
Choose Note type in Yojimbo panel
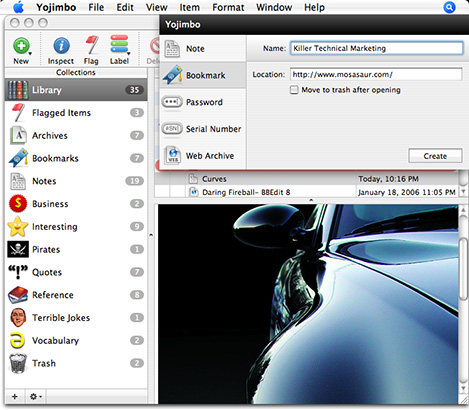[203, 48]
